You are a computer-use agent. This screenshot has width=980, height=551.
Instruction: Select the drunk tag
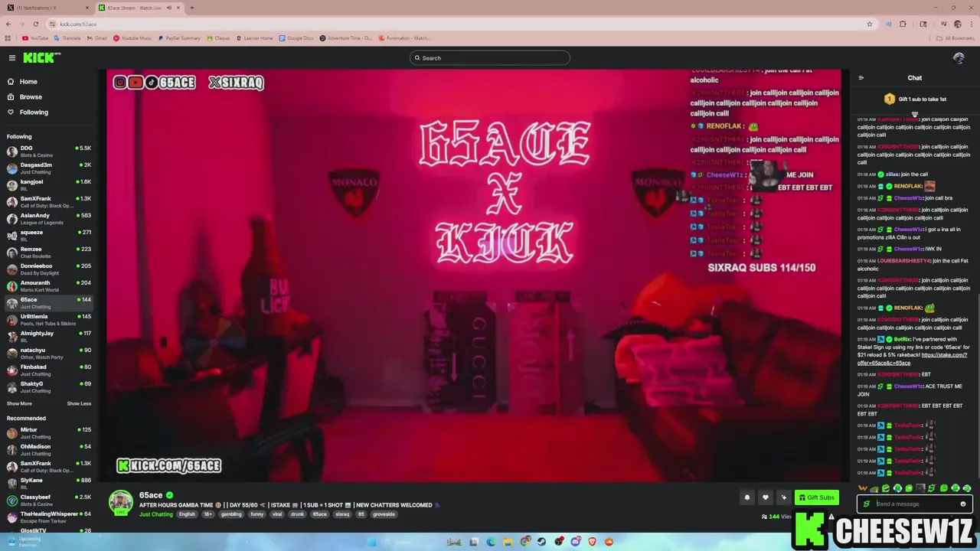pyautogui.click(x=297, y=514)
